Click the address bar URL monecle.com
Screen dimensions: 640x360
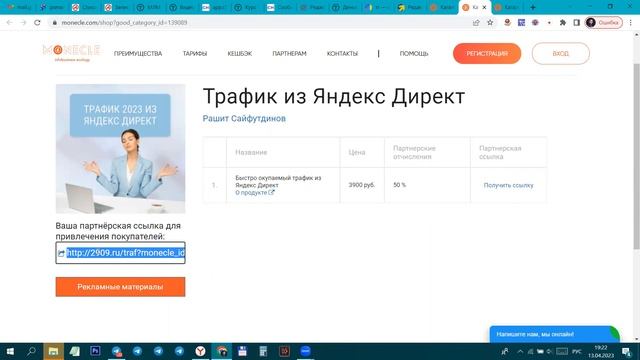point(124,22)
